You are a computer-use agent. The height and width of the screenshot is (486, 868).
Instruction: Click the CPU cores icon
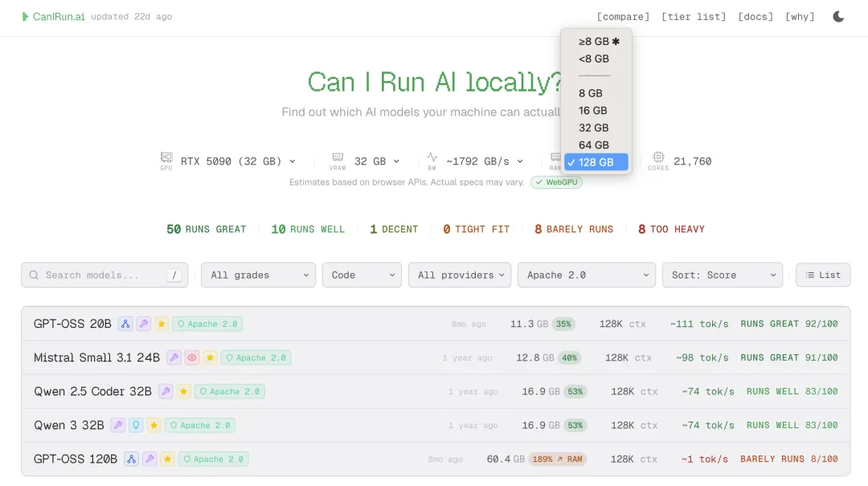point(658,157)
